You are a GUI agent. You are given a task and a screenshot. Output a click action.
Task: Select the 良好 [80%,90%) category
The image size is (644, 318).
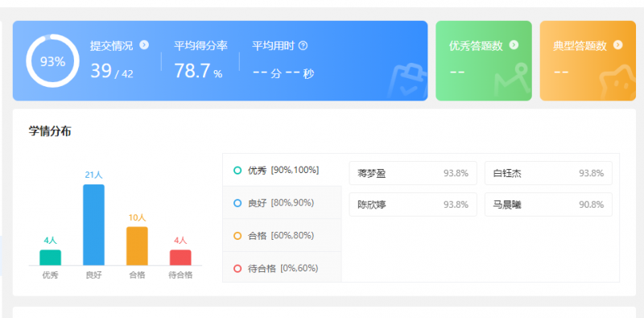click(x=283, y=203)
